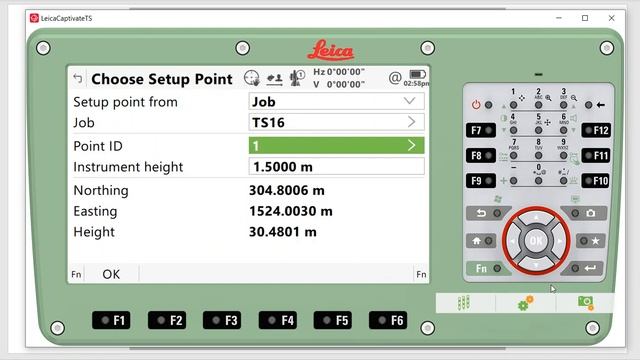The height and width of the screenshot is (360, 640).
Task: Click the Instrument height field
Action: 336,167
